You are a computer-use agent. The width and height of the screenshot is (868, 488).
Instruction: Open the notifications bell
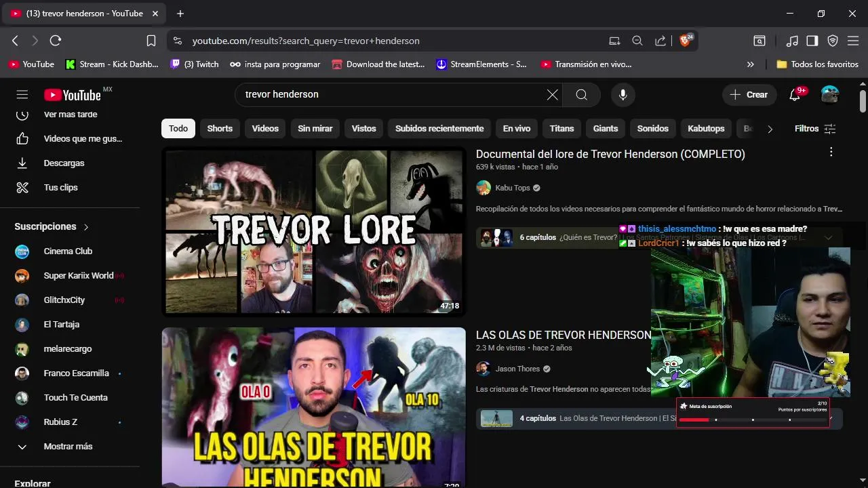point(795,95)
